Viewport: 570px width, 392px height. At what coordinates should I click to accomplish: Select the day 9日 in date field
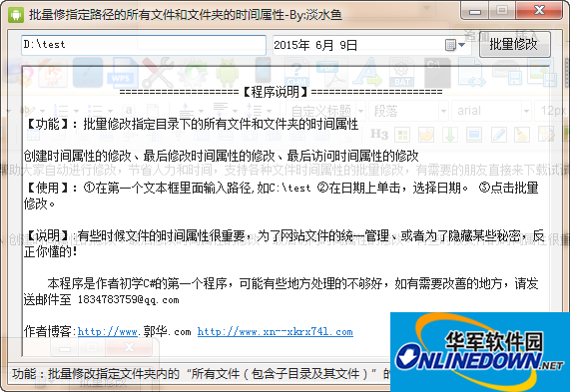(348, 45)
